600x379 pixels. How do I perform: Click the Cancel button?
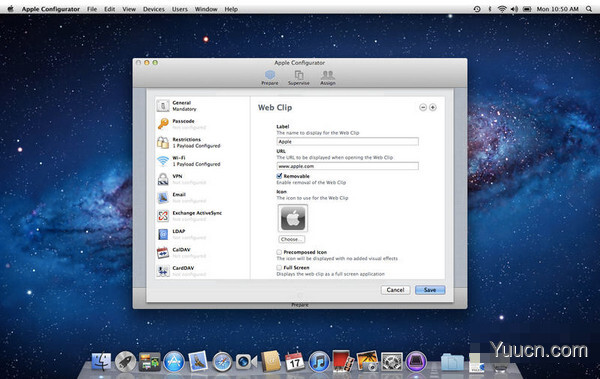(x=395, y=290)
